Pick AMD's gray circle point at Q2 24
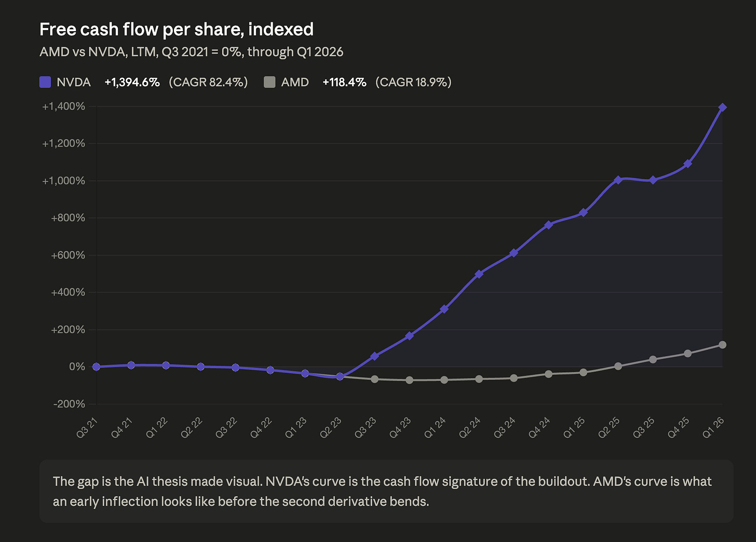756x542 pixels. click(479, 379)
